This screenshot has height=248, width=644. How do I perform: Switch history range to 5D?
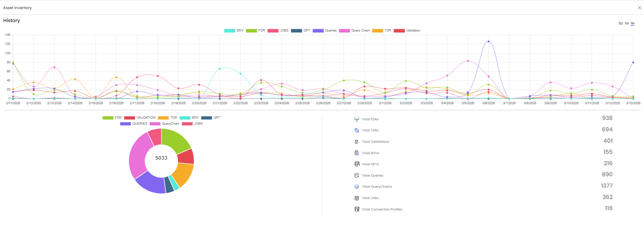pyautogui.click(x=621, y=23)
